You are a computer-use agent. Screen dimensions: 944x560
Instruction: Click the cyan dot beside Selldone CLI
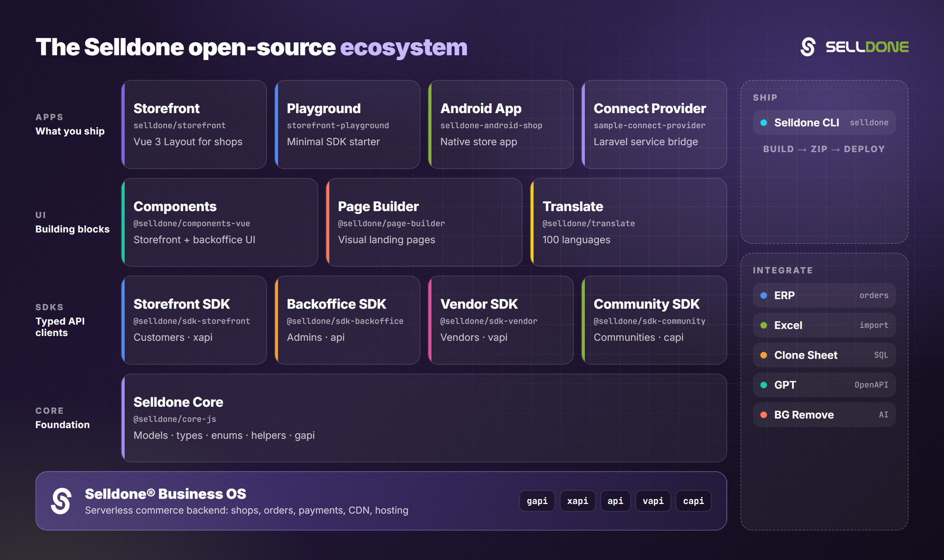(764, 123)
